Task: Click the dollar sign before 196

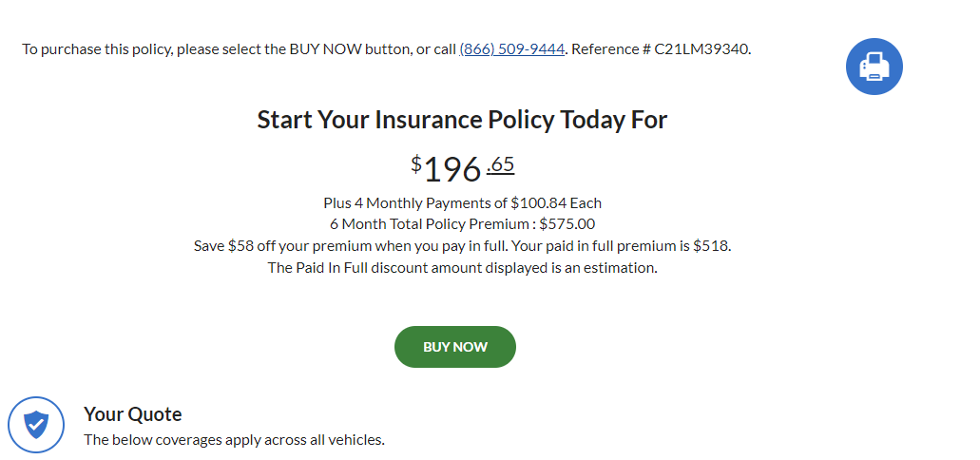Action: click(416, 163)
